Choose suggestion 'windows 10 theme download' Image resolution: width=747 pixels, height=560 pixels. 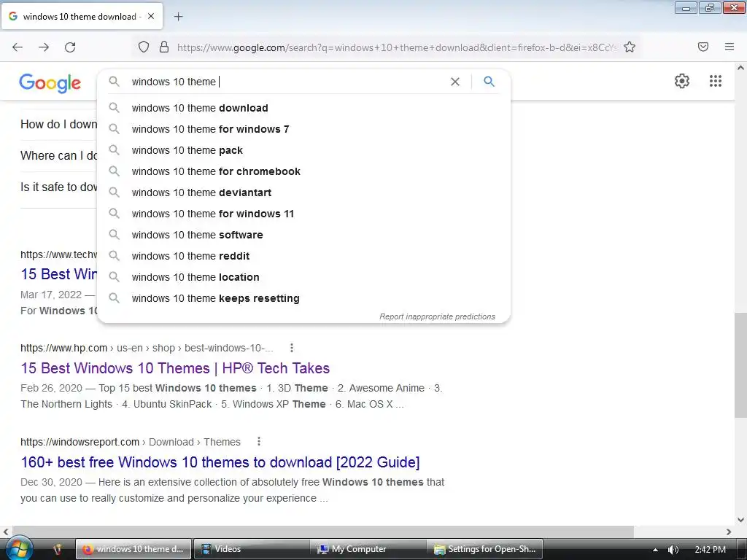click(303, 108)
